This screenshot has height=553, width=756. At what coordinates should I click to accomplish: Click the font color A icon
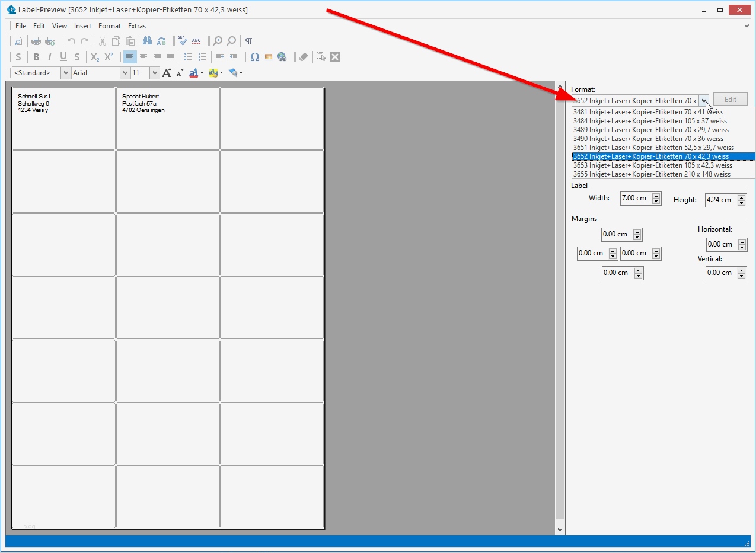(x=193, y=73)
